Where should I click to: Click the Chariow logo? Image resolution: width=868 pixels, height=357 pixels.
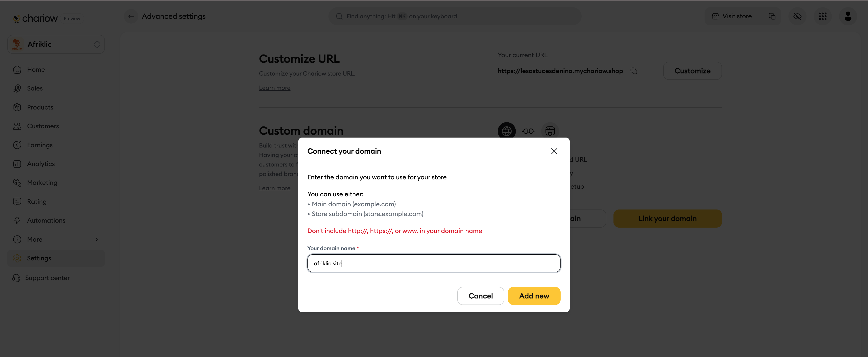coord(35,18)
